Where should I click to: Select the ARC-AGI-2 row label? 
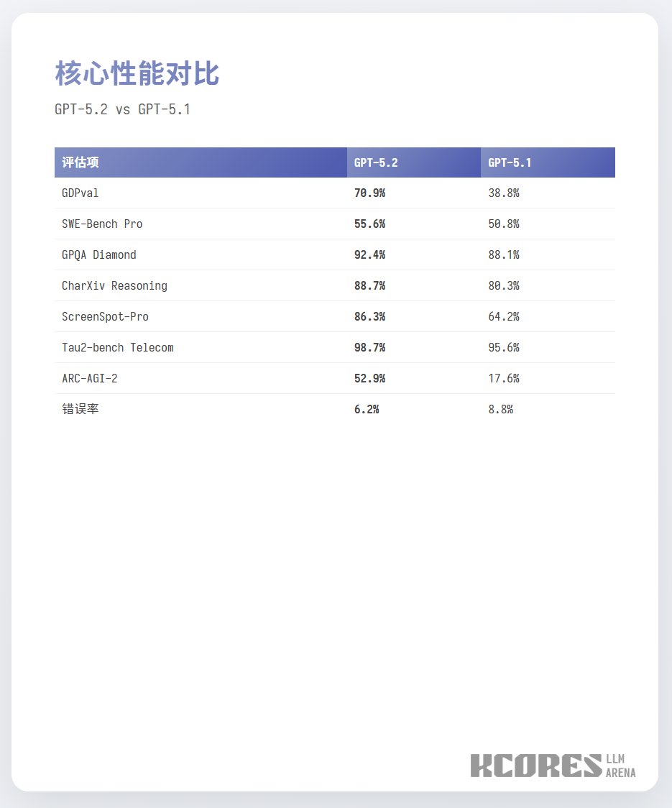pos(91,378)
